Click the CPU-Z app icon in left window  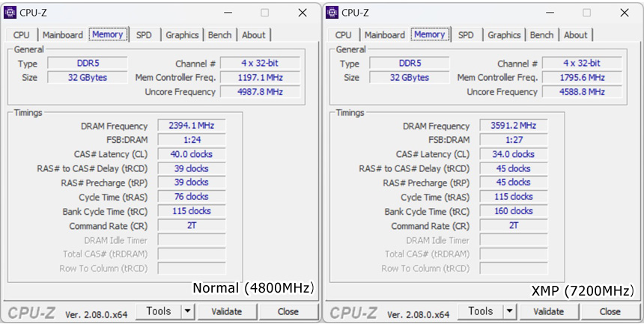tap(10, 13)
